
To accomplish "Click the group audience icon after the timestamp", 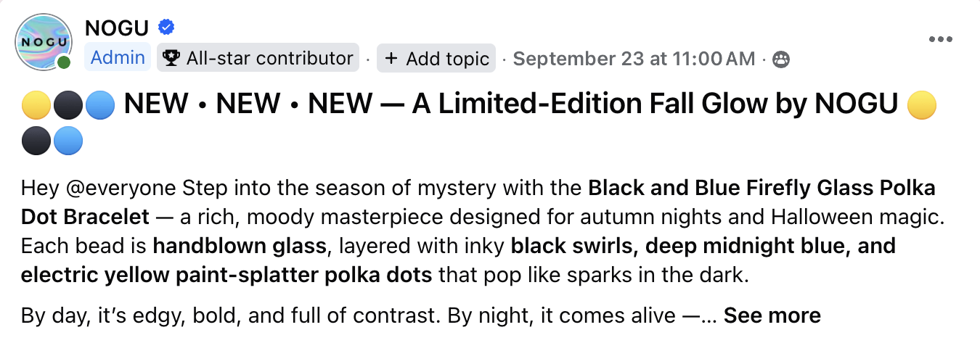I will (x=781, y=59).
